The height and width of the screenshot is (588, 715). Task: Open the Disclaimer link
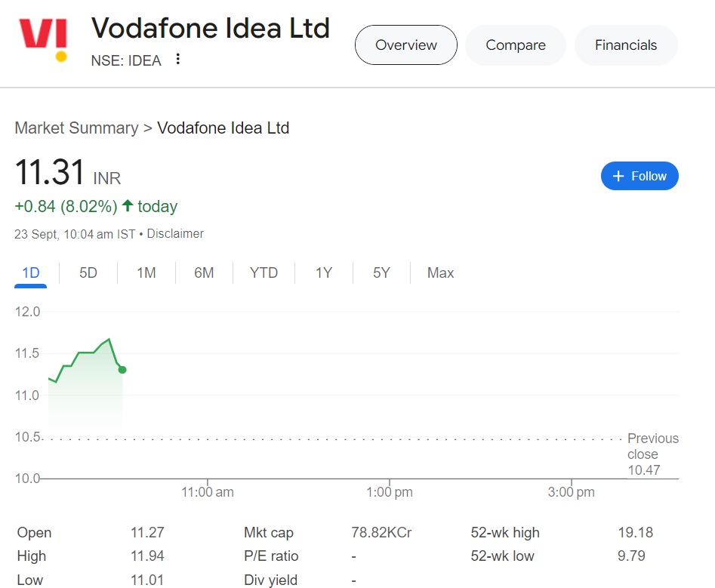tap(175, 234)
